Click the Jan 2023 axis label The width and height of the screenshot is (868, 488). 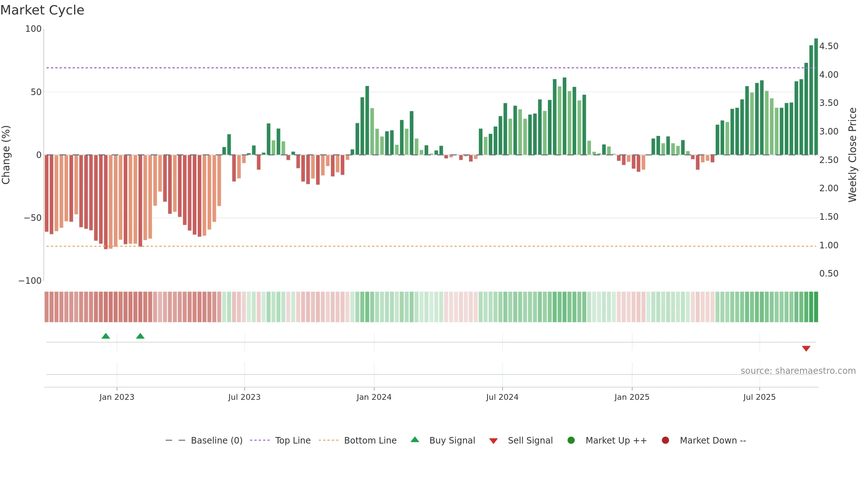click(x=117, y=397)
